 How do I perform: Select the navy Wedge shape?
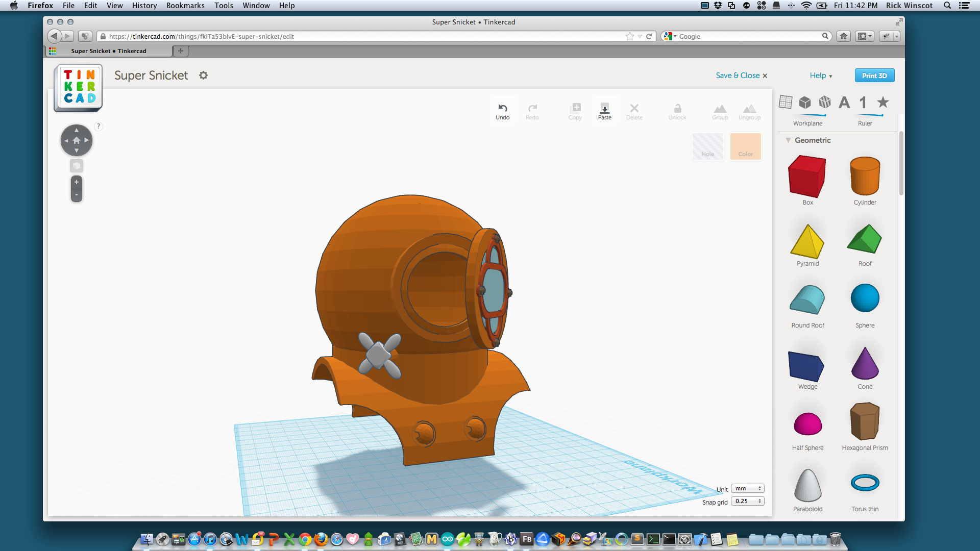coord(806,366)
